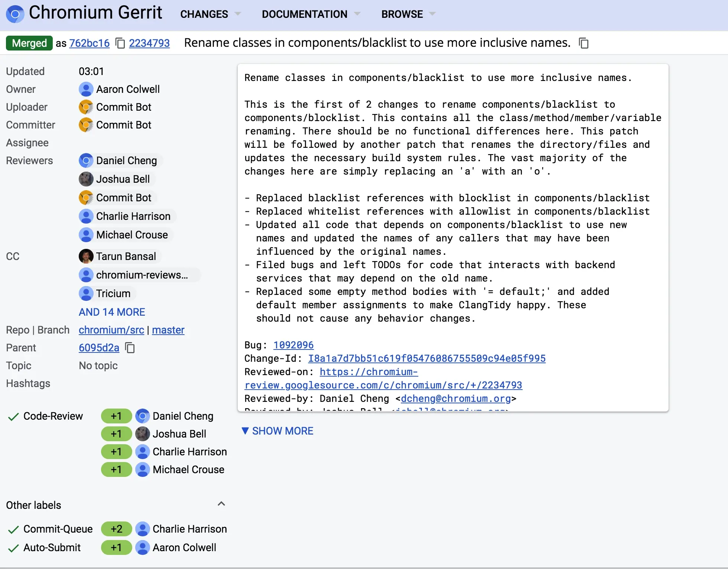Show the remaining CCs via AND 14 MORE
728x569 pixels.
(x=112, y=312)
